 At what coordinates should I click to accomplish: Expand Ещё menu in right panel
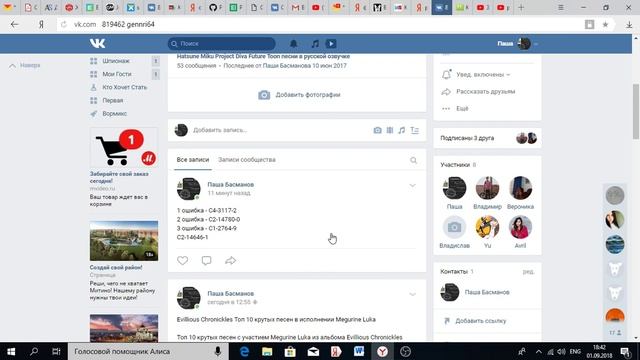click(462, 109)
